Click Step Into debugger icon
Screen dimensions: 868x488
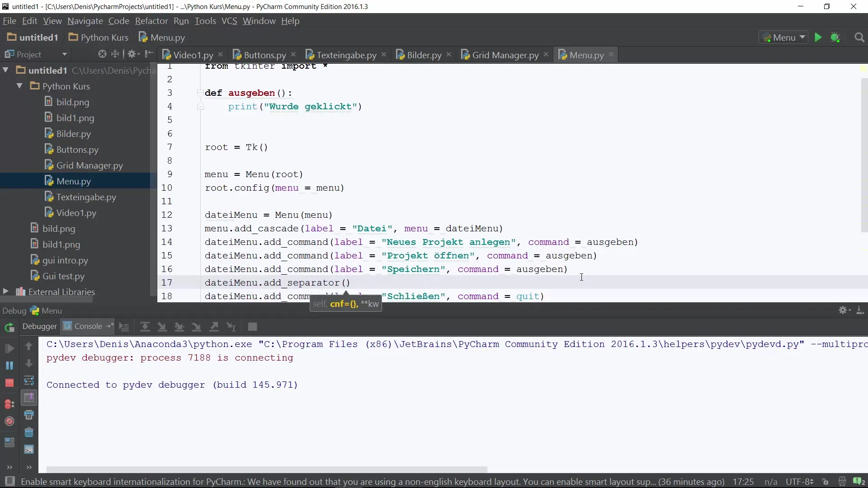click(x=162, y=327)
